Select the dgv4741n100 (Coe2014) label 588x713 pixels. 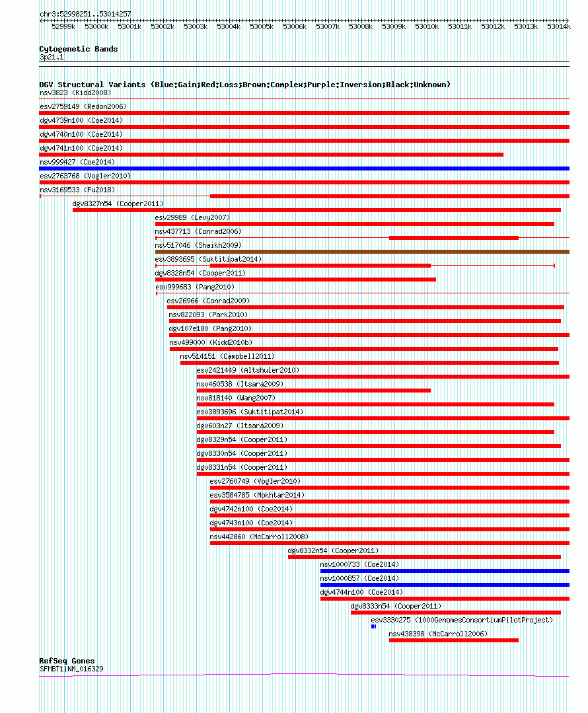81,148
